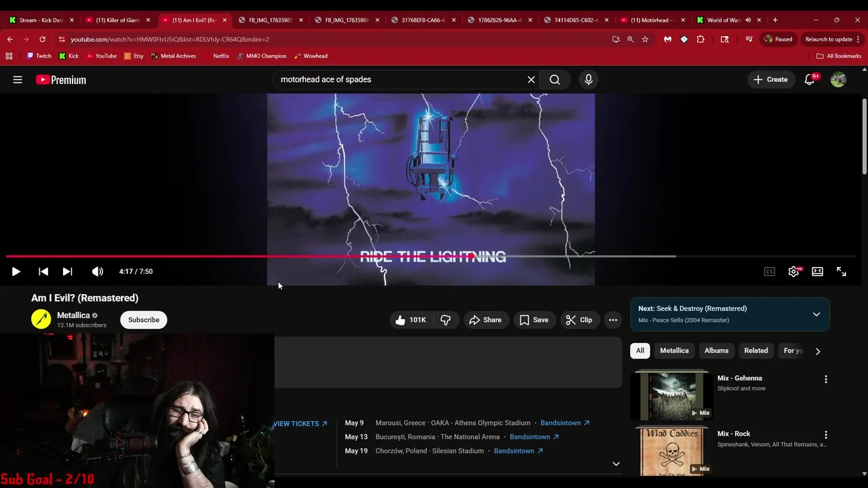Open Chrome three-dot menu
Image resolution: width=868 pixels, height=488 pixels.
859,39
